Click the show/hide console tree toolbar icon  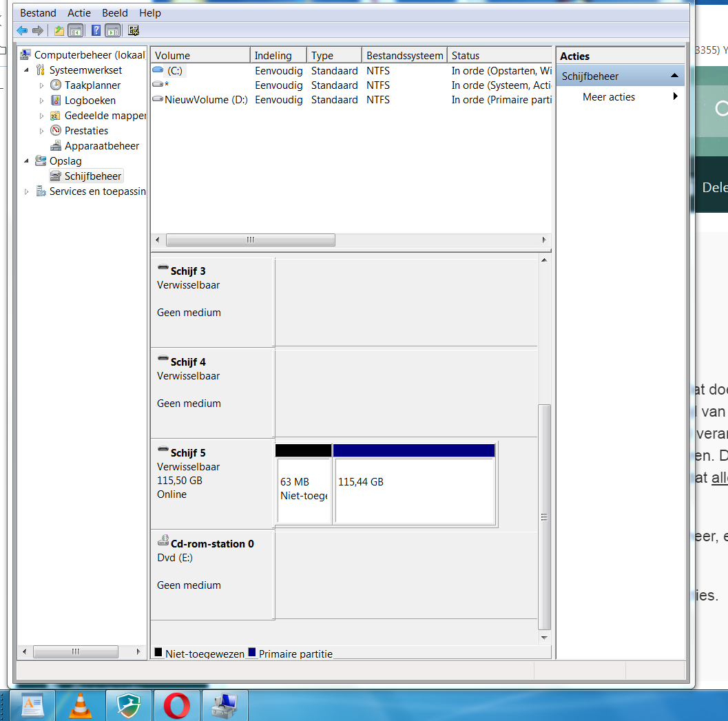[75, 30]
